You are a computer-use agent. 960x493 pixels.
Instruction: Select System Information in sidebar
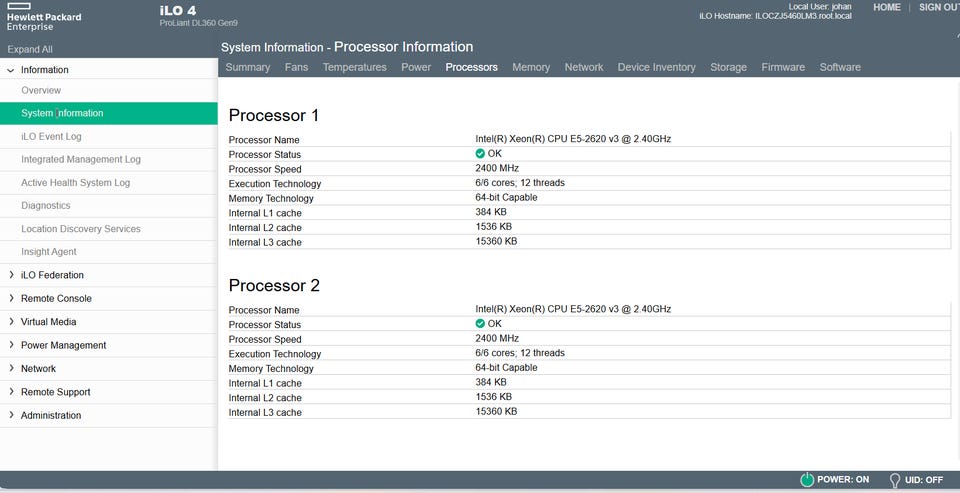(x=108, y=113)
